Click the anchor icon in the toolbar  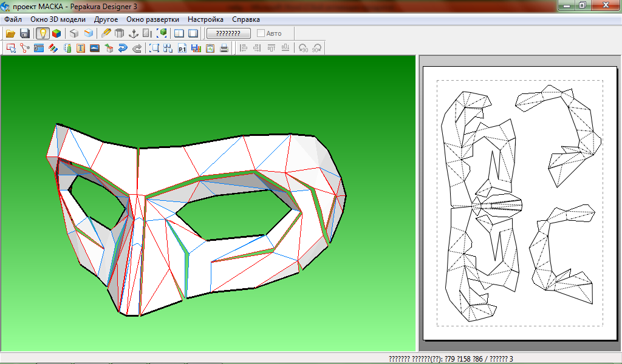pyautogui.click(x=133, y=33)
